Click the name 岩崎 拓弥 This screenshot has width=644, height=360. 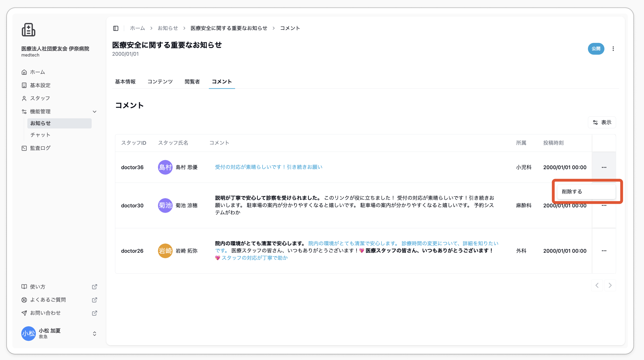[187, 251]
